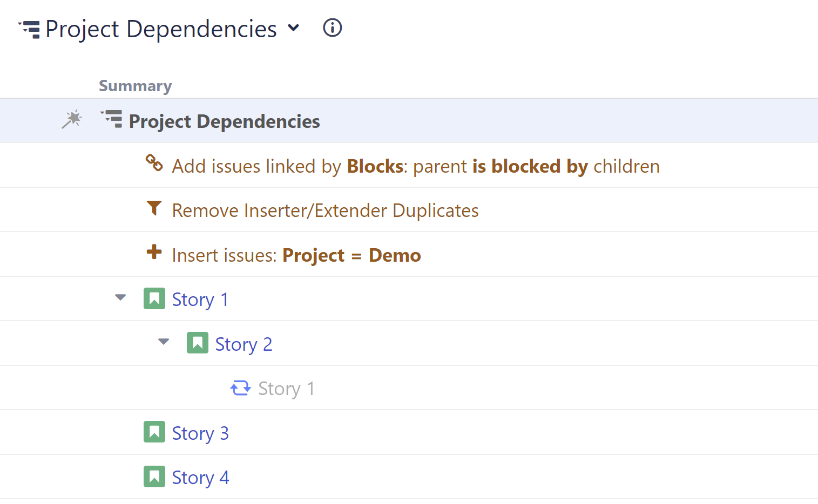
Task: Click the Structure logo left of the title
Action: point(29,29)
